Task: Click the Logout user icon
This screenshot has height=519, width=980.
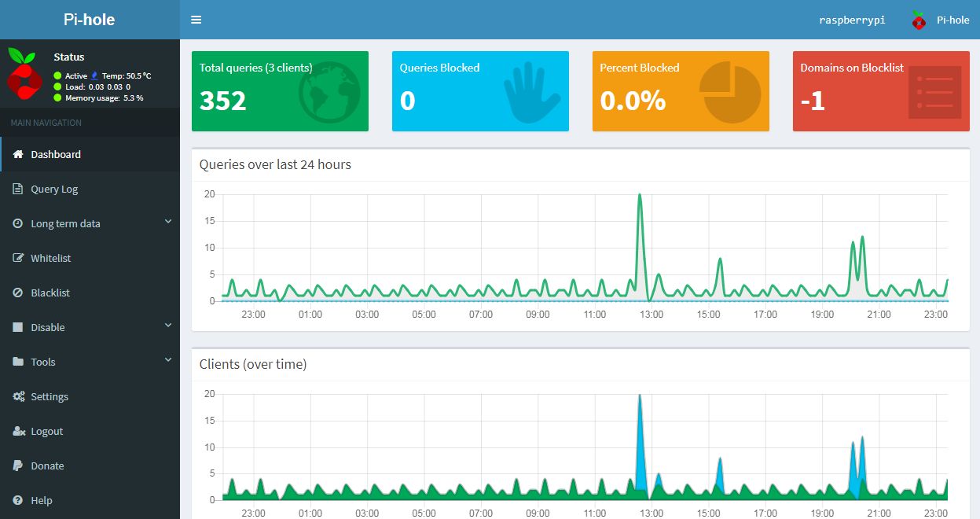Action: 19,431
